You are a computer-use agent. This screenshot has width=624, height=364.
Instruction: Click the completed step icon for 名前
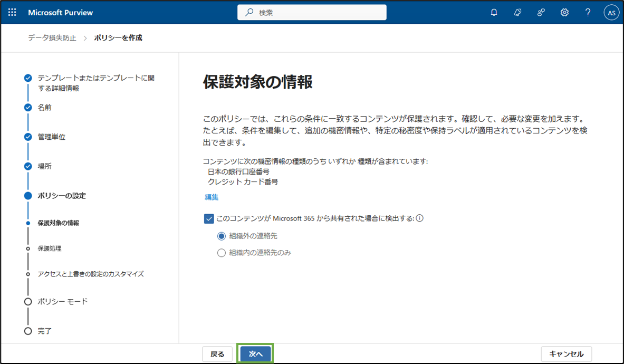tap(28, 108)
